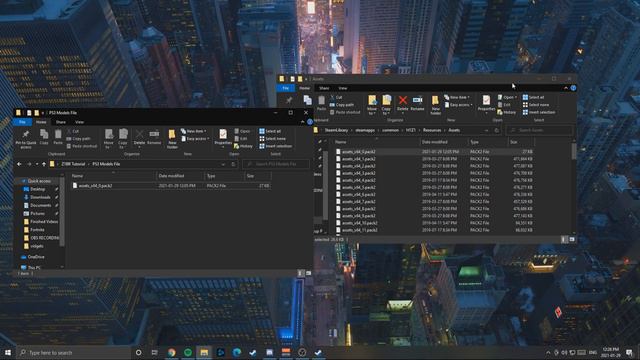Image resolution: width=640 pixels, height=360 pixels.
Task: Select the only file in PS2 Models File window
Action: [x=171, y=186]
